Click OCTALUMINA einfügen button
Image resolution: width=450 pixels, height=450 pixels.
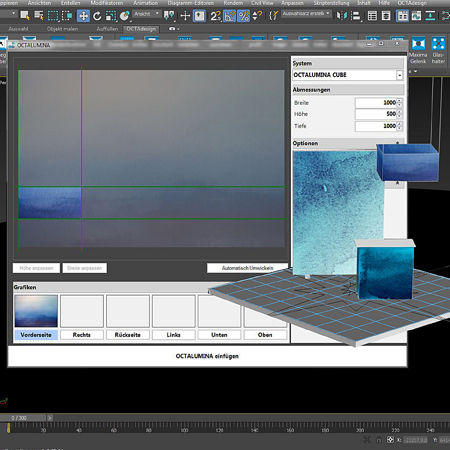pos(207,356)
